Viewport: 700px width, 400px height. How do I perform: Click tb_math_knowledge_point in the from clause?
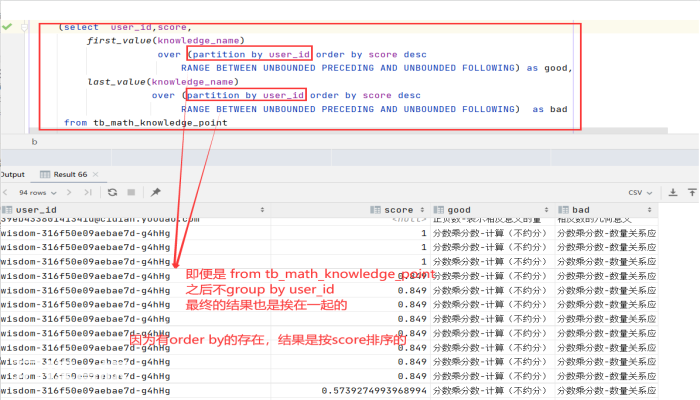[160, 123]
